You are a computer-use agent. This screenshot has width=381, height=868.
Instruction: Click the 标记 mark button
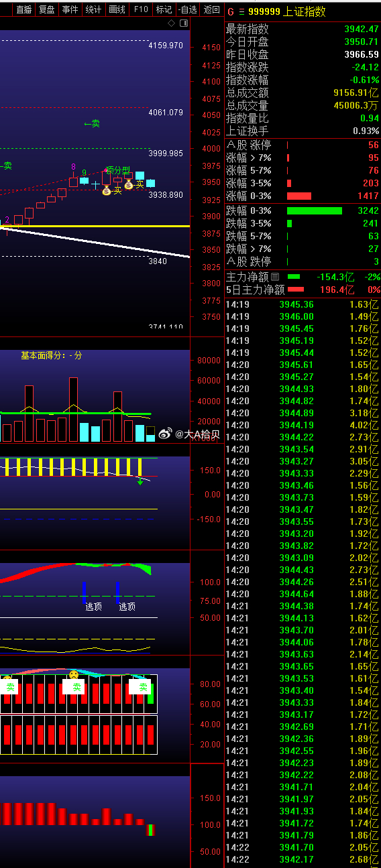[x=164, y=9]
